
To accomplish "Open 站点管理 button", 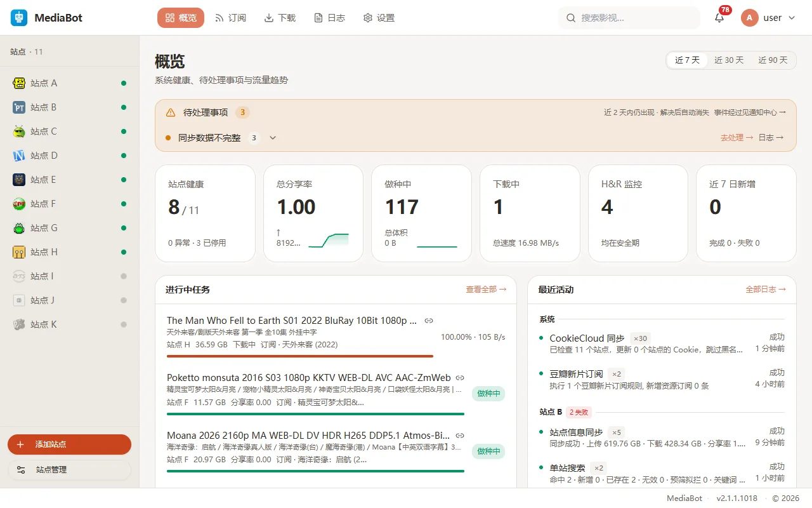I will [69, 470].
